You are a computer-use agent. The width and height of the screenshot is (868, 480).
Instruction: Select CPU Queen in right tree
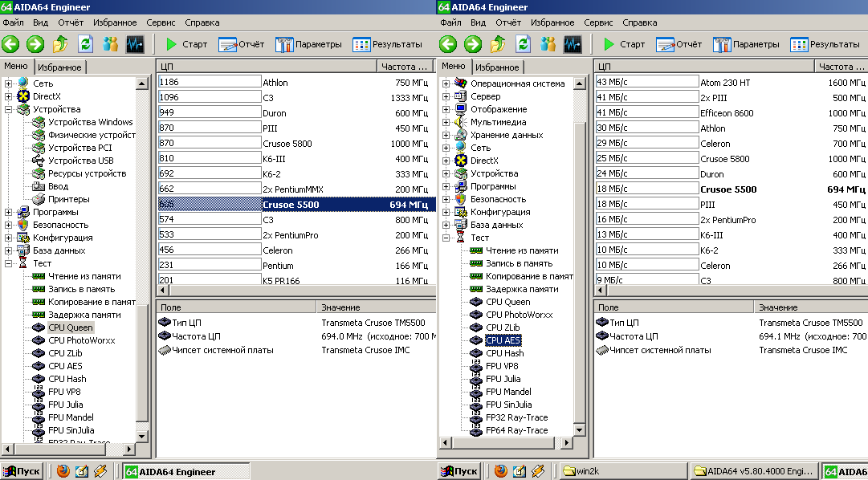[x=507, y=302]
